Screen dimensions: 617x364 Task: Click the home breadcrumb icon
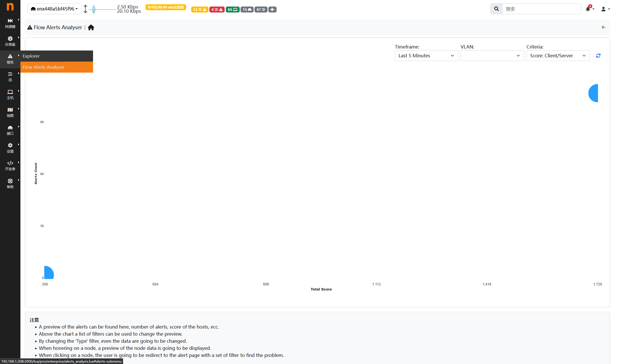pos(91,28)
